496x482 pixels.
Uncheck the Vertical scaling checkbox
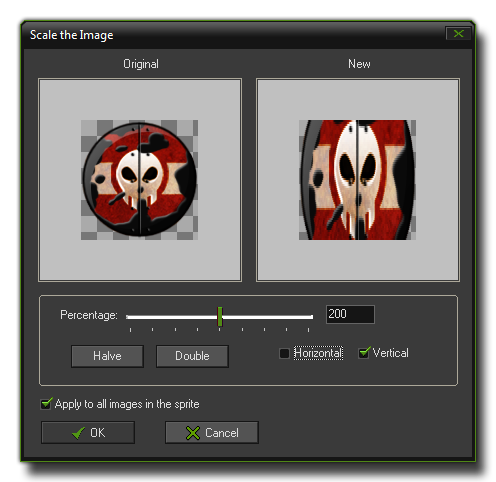363,353
